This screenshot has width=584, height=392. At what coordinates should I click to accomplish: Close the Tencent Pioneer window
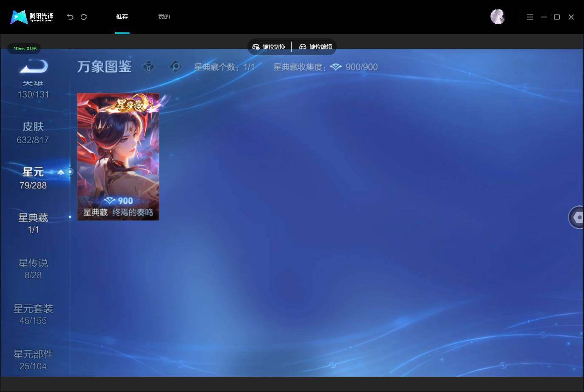(571, 17)
